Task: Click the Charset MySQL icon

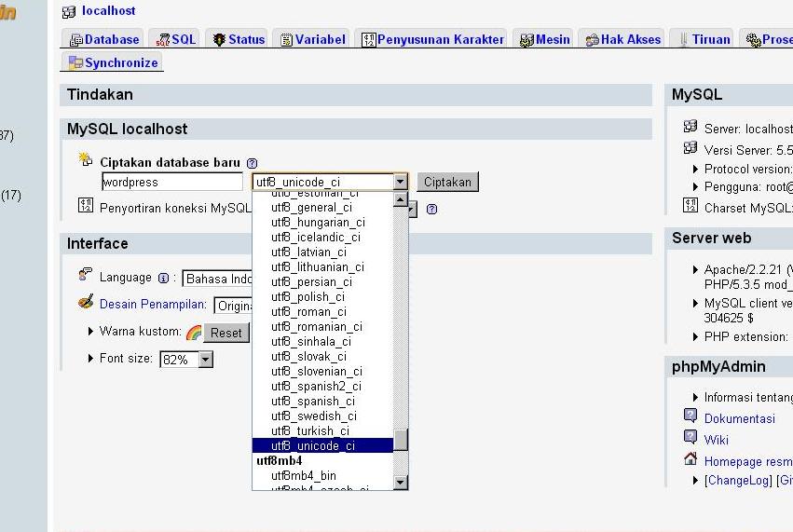Action: click(x=690, y=205)
